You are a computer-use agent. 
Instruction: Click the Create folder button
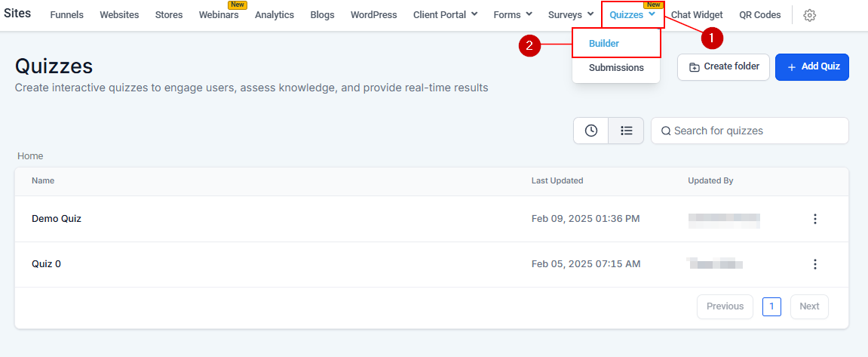(x=723, y=67)
